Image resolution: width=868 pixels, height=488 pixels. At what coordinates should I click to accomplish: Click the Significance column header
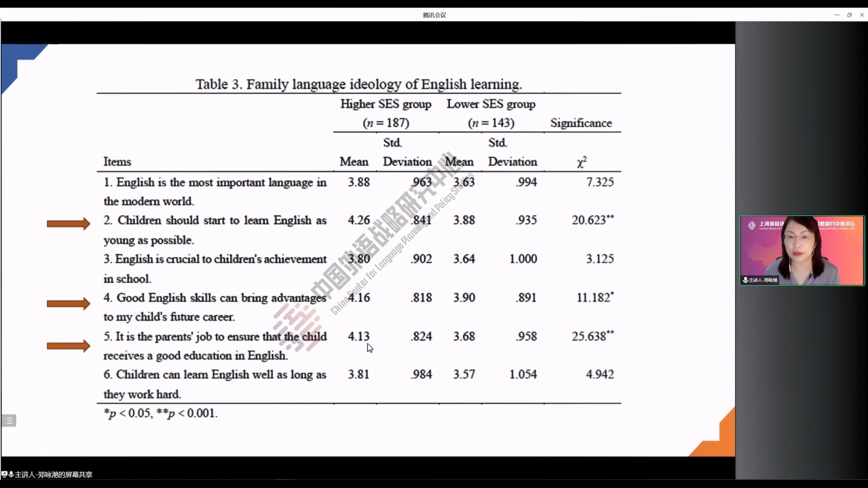tap(581, 123)
